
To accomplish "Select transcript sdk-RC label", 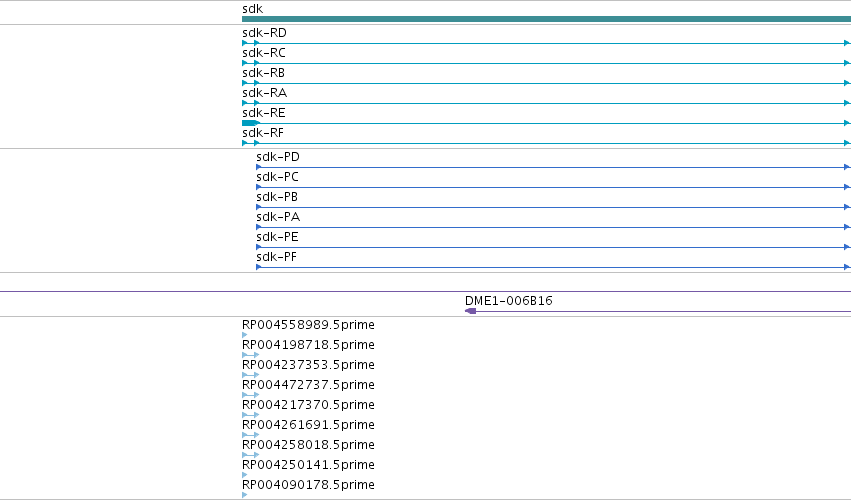I will click(264, 53).
